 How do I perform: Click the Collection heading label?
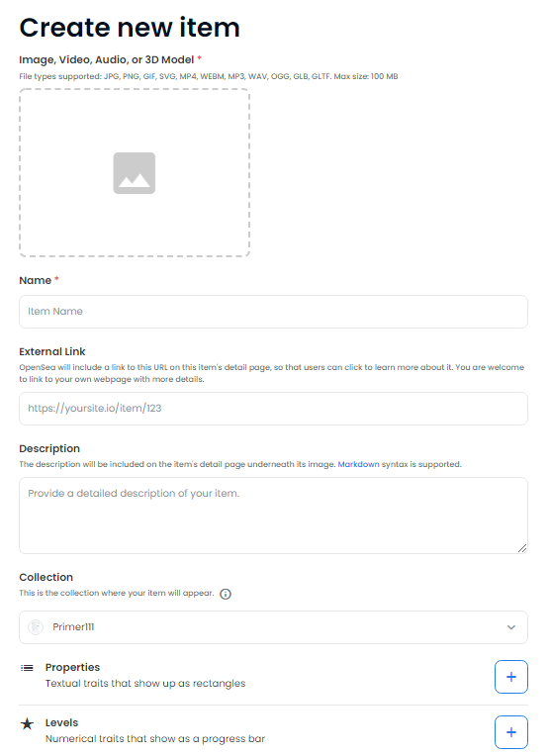click(x=46, y=577)
